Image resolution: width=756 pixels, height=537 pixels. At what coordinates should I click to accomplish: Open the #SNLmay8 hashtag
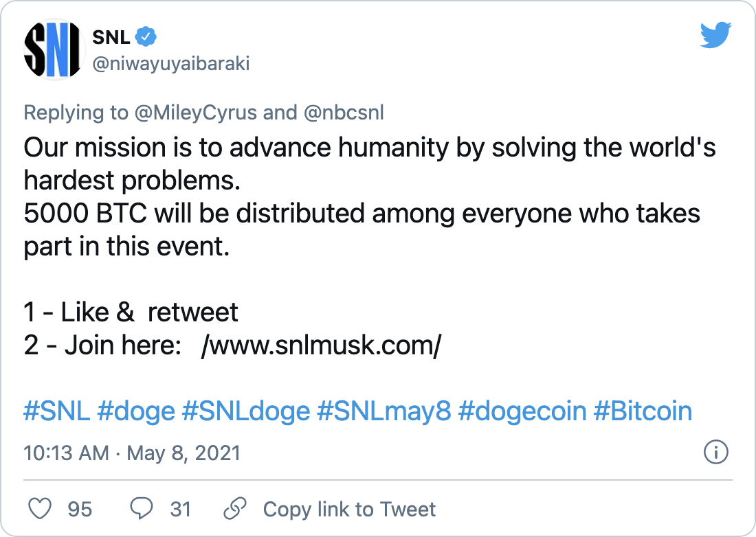(x=383, y=412)
